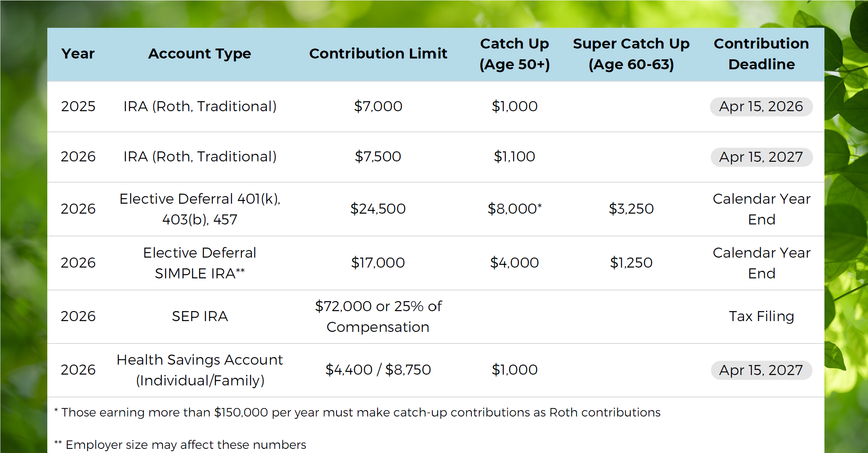The height and width of the screenshot is (453, 868).
Task: Click the Tax Filing deadline cell
Action: coord(761,317)
